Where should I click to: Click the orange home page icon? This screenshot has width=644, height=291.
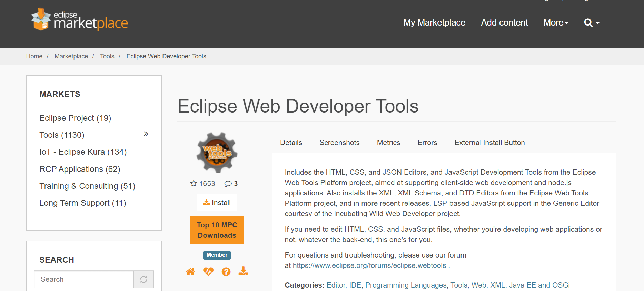click(190, 272)
